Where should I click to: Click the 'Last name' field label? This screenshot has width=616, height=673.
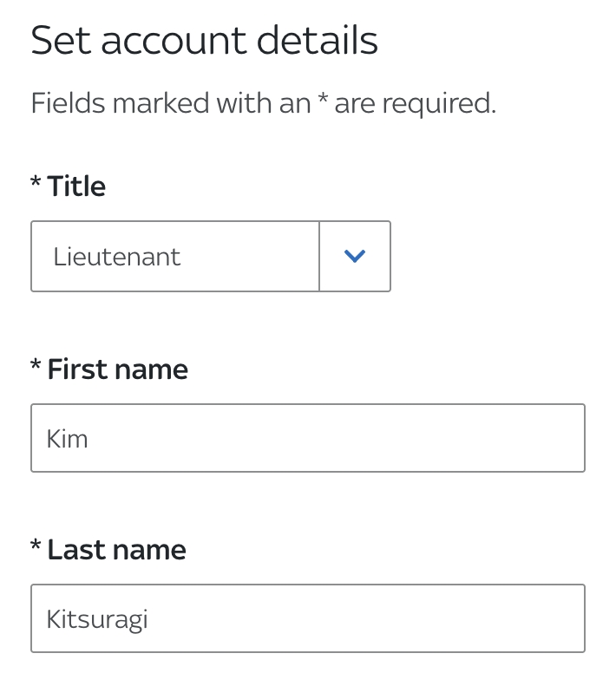[x=116, y=550]
